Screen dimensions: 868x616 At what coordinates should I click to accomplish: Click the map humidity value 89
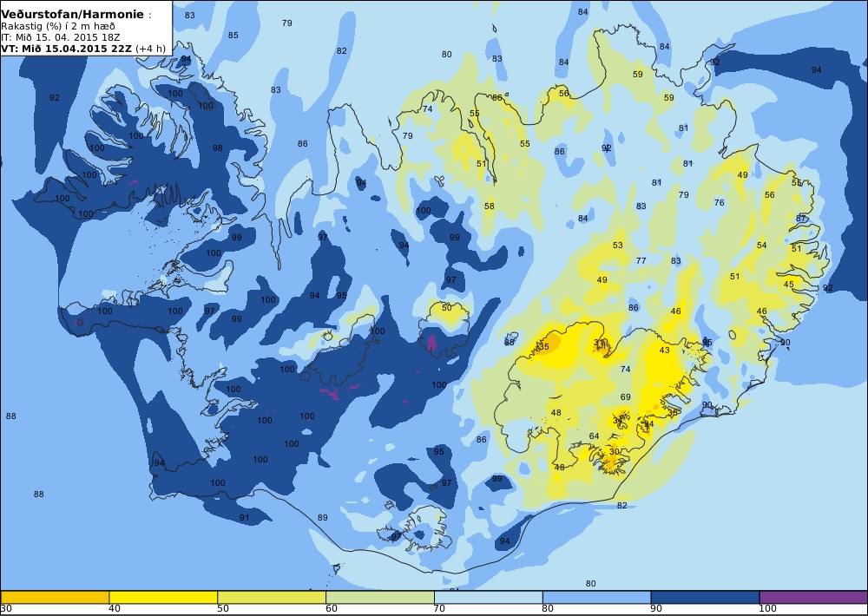pyautogui.click(x=323, y=517)
